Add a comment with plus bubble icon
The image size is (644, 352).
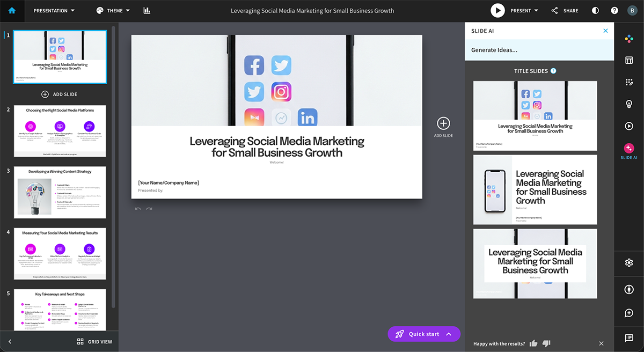tap(629, 313)
